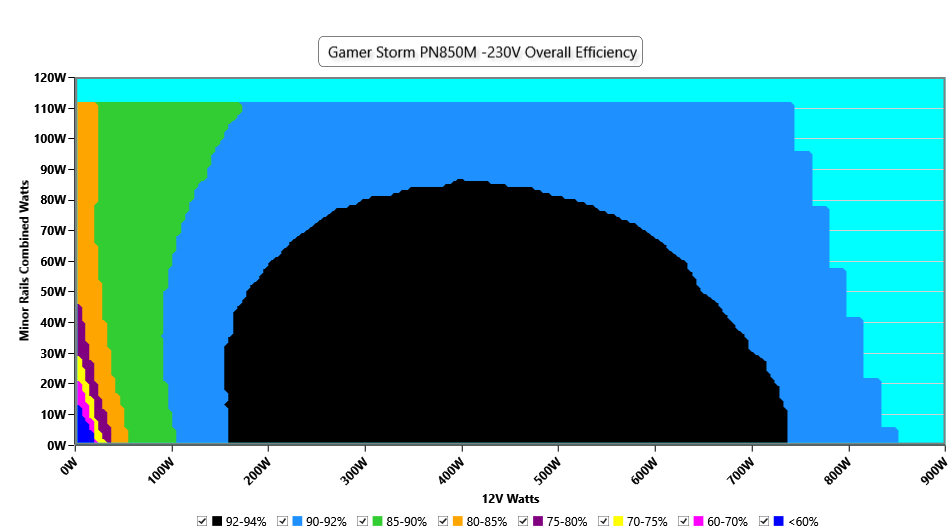Uncheck the 70-75% legend checkbox
Viewport: 950px width, 530px height.
tap(604, 521)
